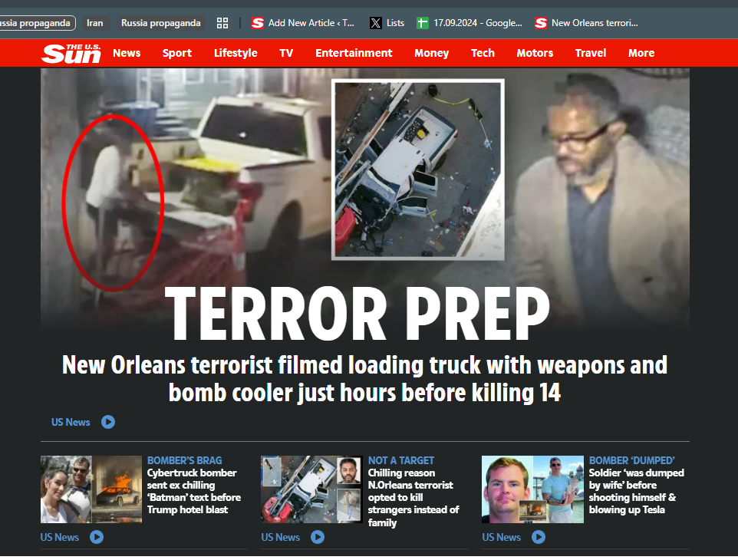Open Soldier 'was dumped by wife' story
738x560 pixels.
point(636,491)
